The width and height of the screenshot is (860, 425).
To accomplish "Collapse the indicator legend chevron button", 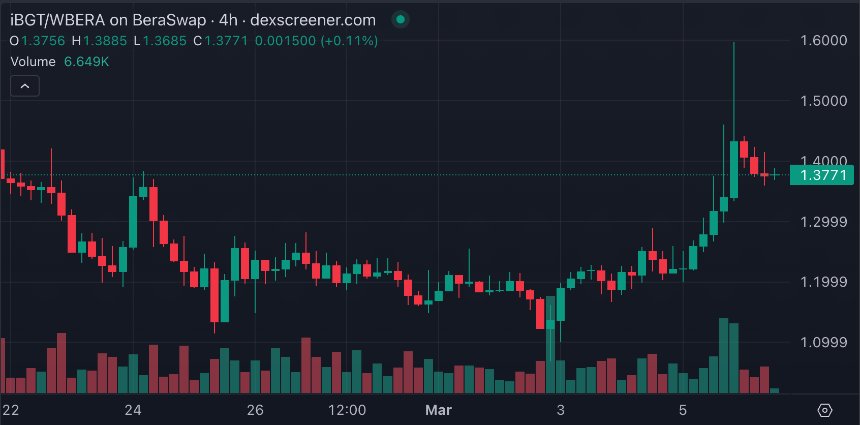I will point(25,86).
